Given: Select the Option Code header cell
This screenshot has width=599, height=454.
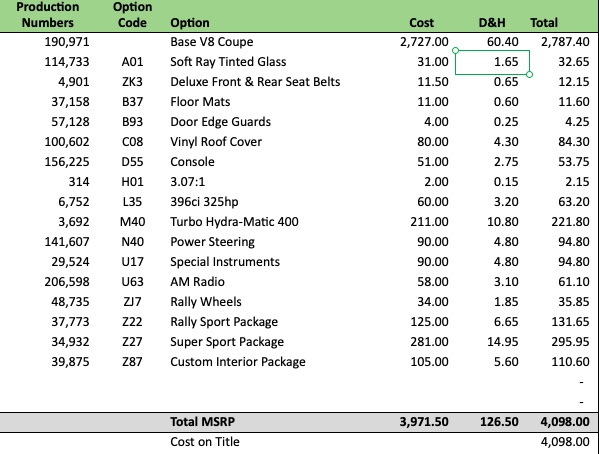Looking at the screenshot, I should tap(132, 15).
